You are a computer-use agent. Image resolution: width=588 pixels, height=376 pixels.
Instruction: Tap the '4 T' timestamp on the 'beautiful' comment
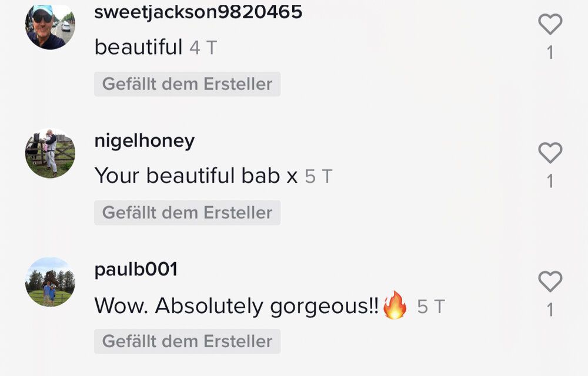[203, 48]
